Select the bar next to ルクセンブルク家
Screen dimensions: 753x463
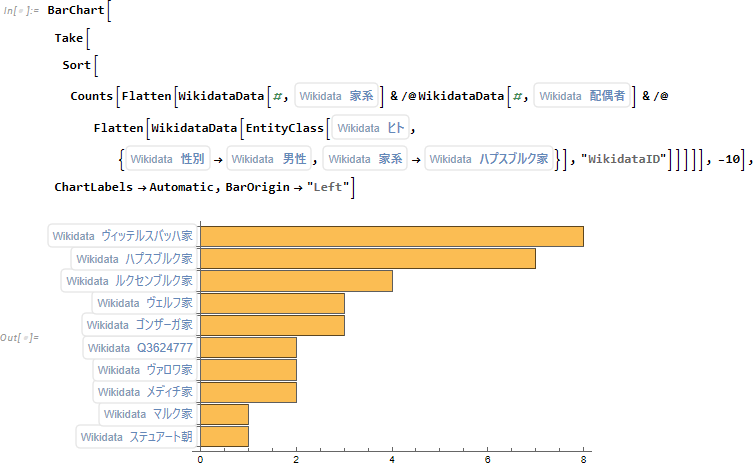(297, 281)
